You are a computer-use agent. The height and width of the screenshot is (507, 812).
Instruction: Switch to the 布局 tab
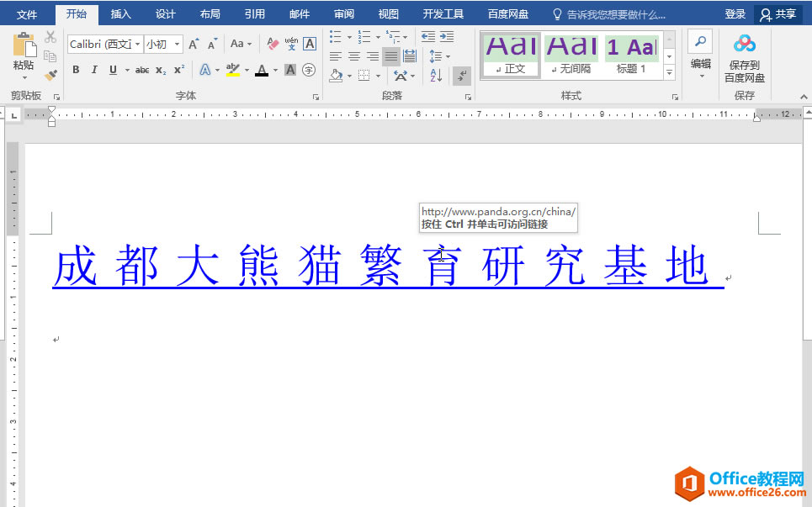click(210, 14)
